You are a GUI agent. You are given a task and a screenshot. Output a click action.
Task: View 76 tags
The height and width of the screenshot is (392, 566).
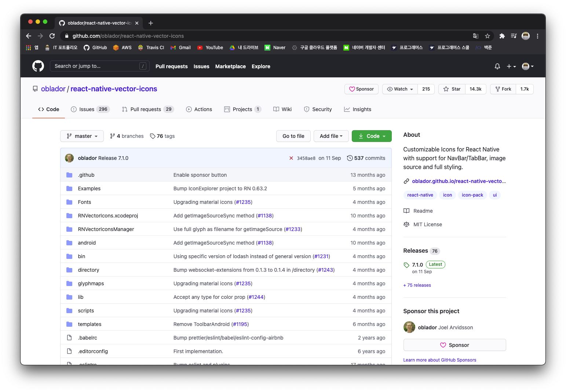(x=163, y=136)
